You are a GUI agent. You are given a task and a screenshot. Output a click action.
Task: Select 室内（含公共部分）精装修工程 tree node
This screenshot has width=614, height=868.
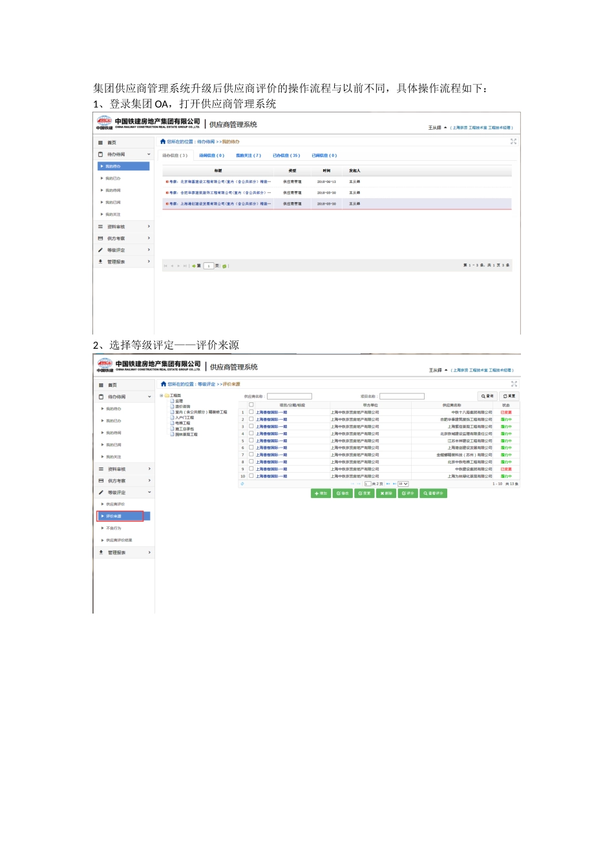click(201, 412)
